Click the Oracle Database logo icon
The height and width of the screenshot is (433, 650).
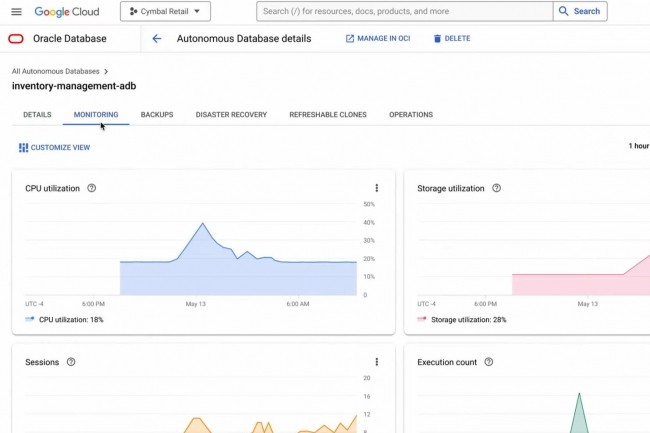(x=16, y=39)
